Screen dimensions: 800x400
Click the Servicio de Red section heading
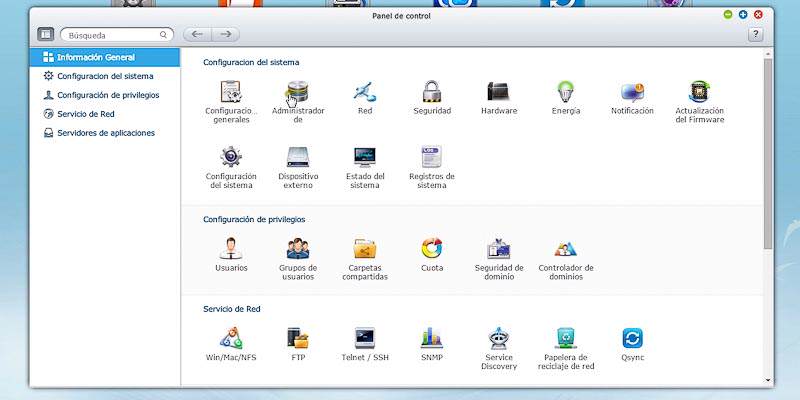click(232, 309)
